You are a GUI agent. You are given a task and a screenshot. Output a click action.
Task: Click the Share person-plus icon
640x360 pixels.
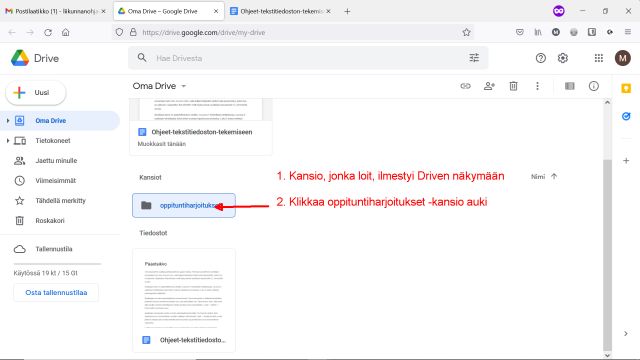tap(489, 86)
